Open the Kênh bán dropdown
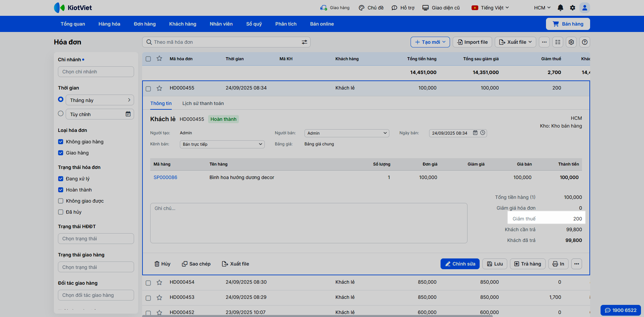Image resolution: width=644 pixels, height=317 pixels. pyautogui.click(x=222, y=144)
